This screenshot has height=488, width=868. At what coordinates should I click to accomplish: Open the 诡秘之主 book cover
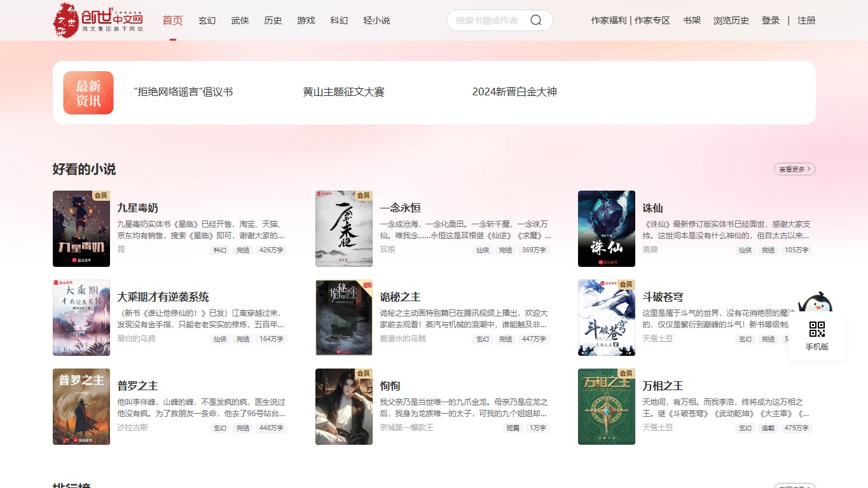344,318
